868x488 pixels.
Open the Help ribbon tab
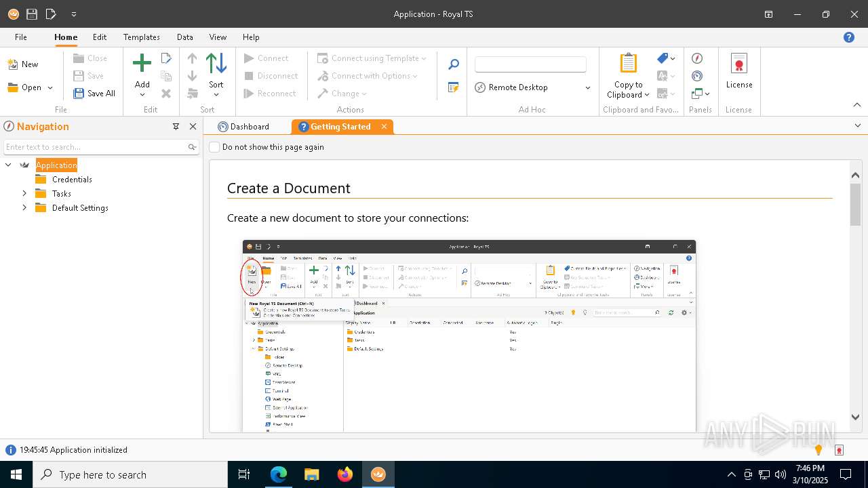(x=251, y=37)
